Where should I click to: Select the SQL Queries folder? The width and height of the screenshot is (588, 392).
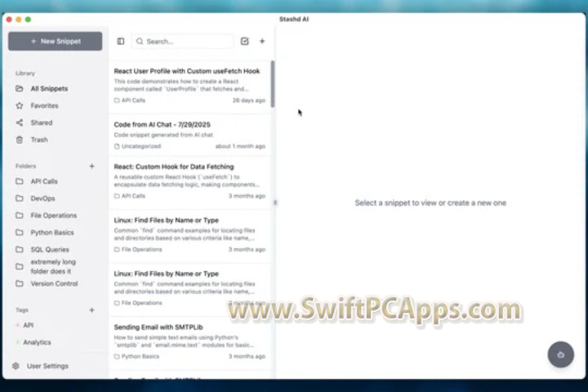click(x=50, y=250)
